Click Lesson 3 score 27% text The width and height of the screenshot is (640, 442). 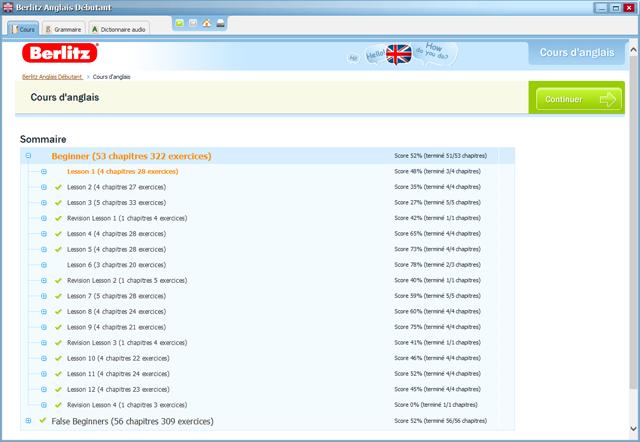(437, 202)
